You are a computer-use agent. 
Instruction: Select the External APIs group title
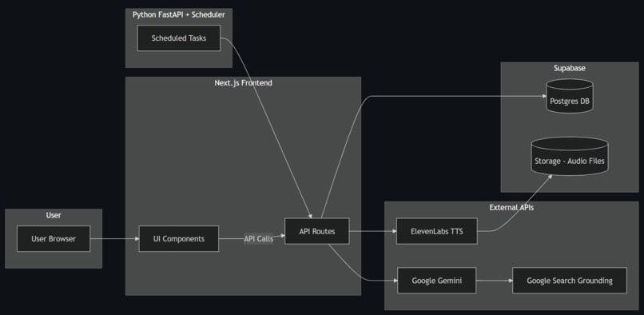tap(511, 208)
